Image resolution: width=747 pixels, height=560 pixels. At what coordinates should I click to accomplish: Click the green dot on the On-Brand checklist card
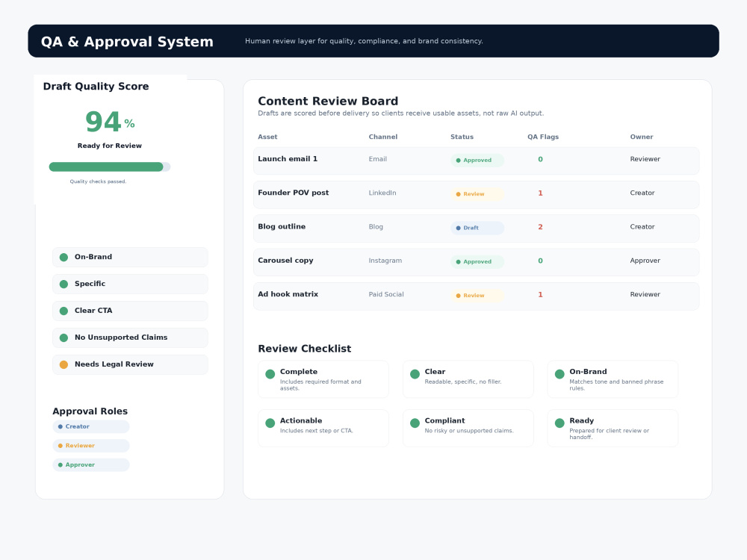(560, 374)
